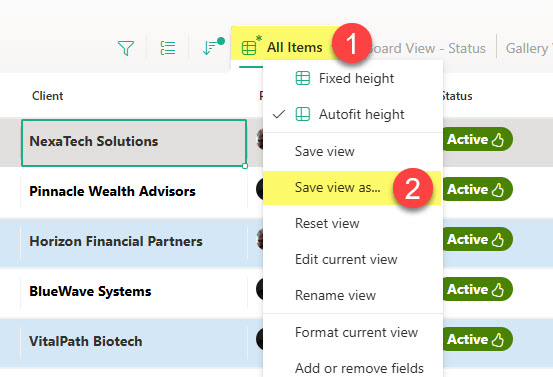Image resolution: width=553 pixels, height=377 pixels.
Task: Select the VitalPath Biotech cell
Action: (134, 342)
